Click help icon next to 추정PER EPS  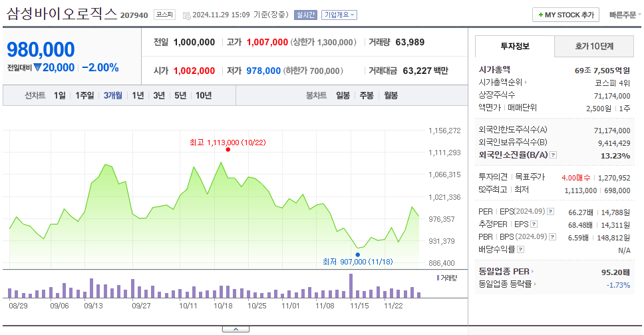pos(534,224)
